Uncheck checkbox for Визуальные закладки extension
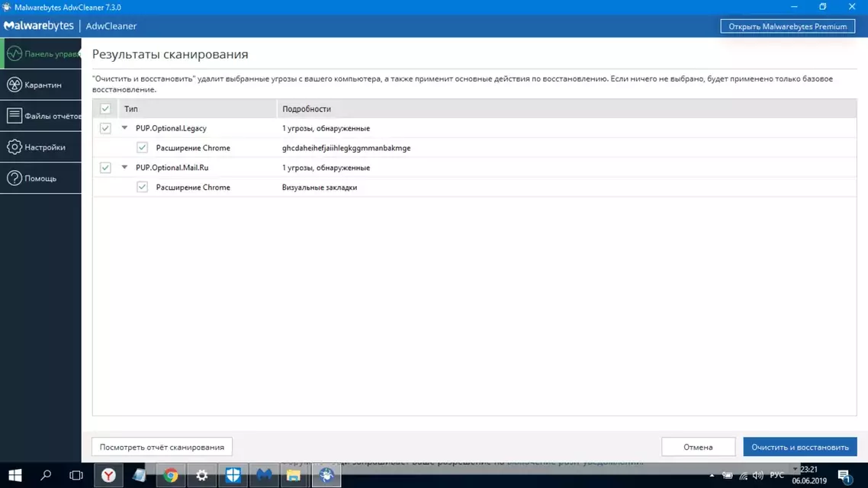The image size is (868, 488). point(143,187)
